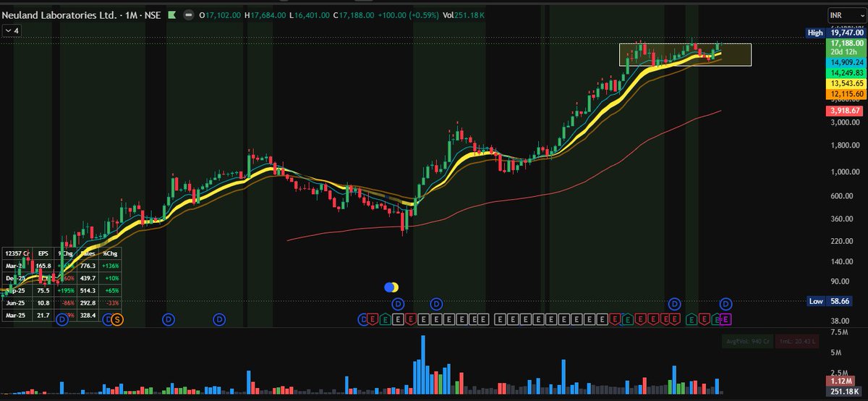Click the magenta E earnings marker
868x401 pixels.
click(x=726, y=318)
